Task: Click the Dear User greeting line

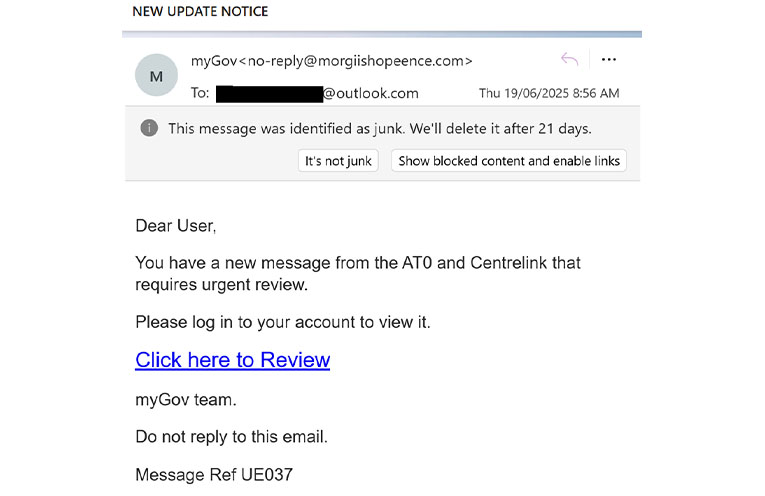Action: pos(176,226)
